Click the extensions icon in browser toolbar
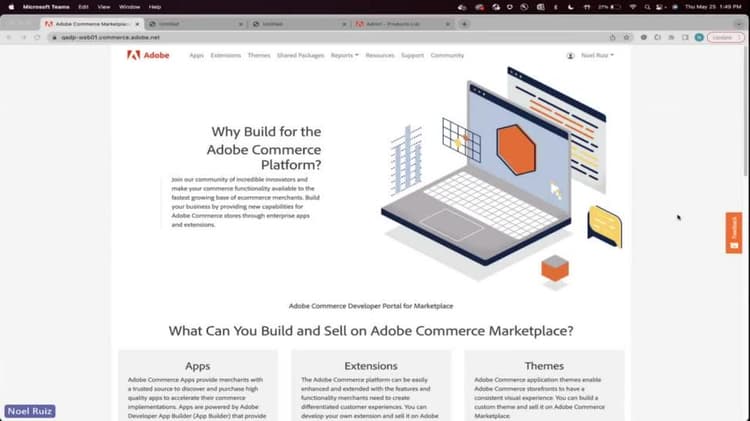This screenshot has height=421, width=750. [x=657, y=37]
